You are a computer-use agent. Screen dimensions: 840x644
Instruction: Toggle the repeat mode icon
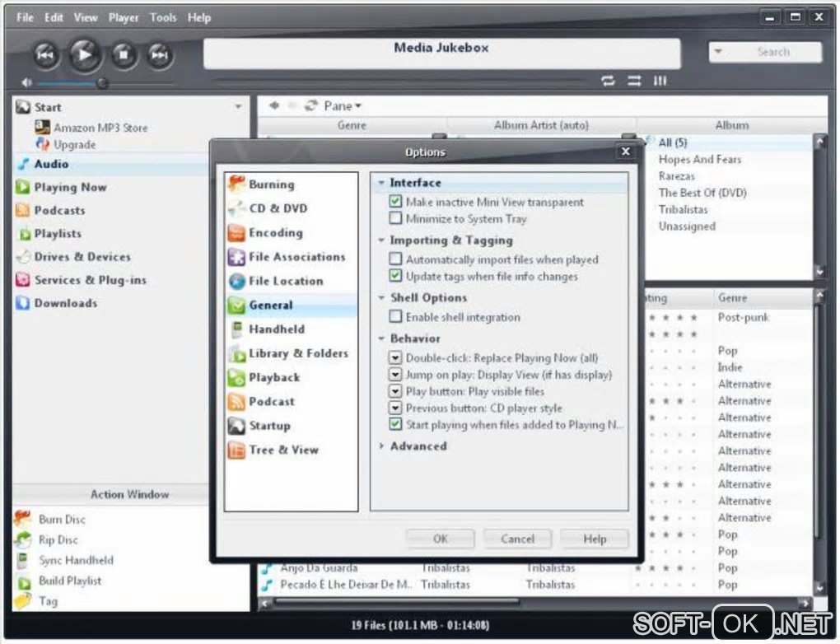(608, 81)
